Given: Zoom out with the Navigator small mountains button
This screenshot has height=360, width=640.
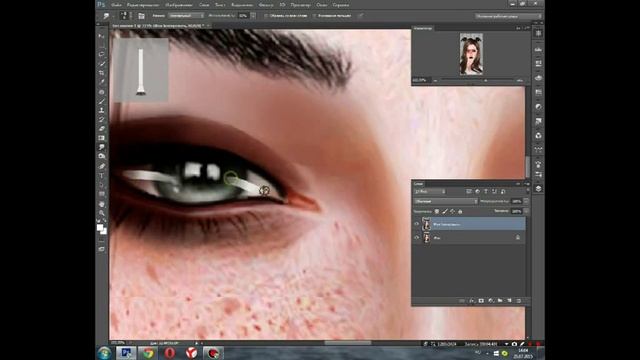Looking at the screenshot, I should tap(435, 81).
